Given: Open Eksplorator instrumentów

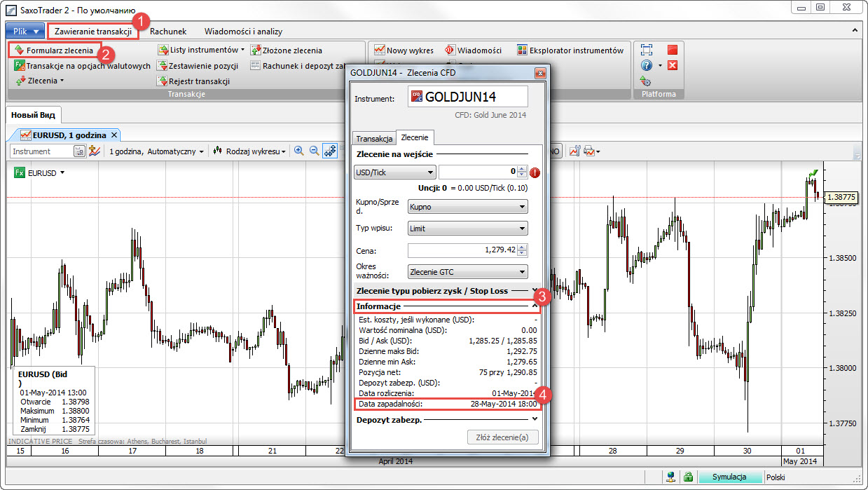Looking at the screenshot, I should pos(570,50).
